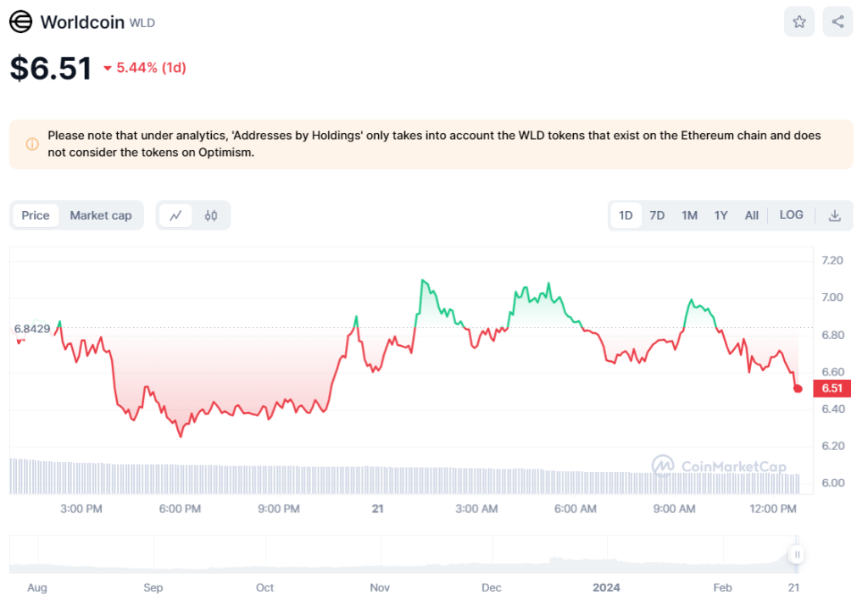
Task: Switch to line chart view icon
Action: coord(175,215)
